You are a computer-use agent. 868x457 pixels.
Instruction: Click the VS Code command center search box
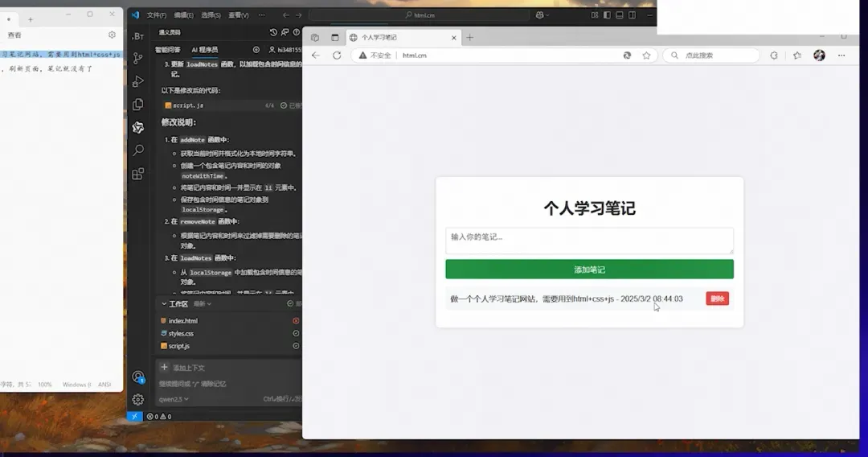(419, 15)
